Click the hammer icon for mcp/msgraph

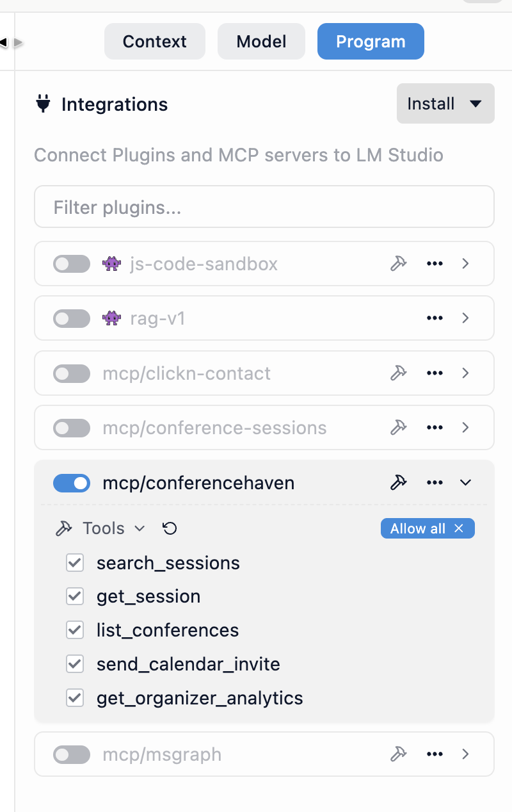[x=399, y=754]
